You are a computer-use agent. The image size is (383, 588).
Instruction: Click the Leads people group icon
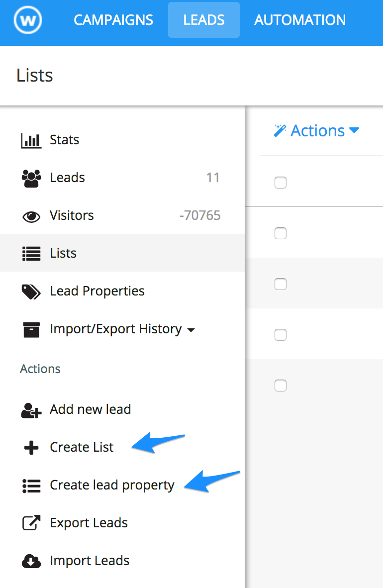pyautogui.click(x=31, y=178)
